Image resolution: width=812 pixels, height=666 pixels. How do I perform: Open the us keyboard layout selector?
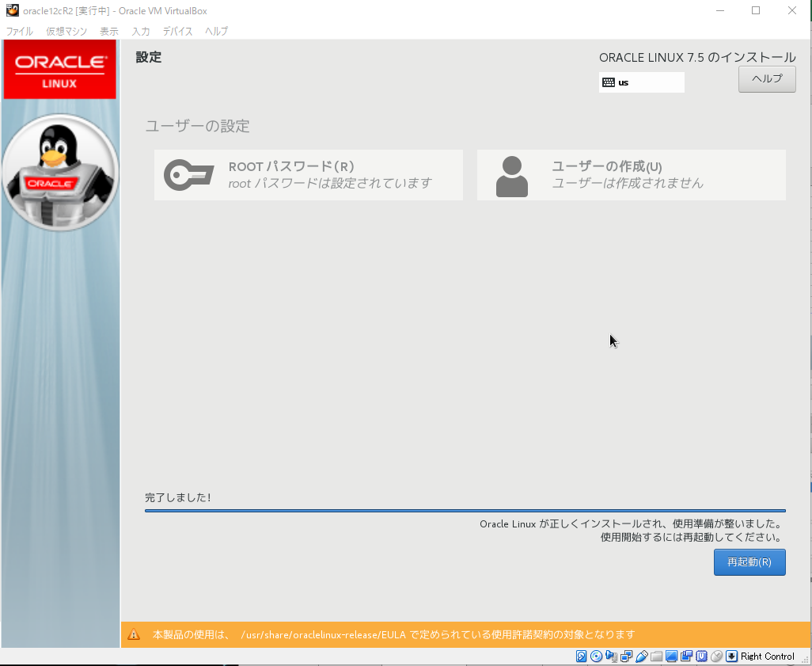click(x=641, y=82)
